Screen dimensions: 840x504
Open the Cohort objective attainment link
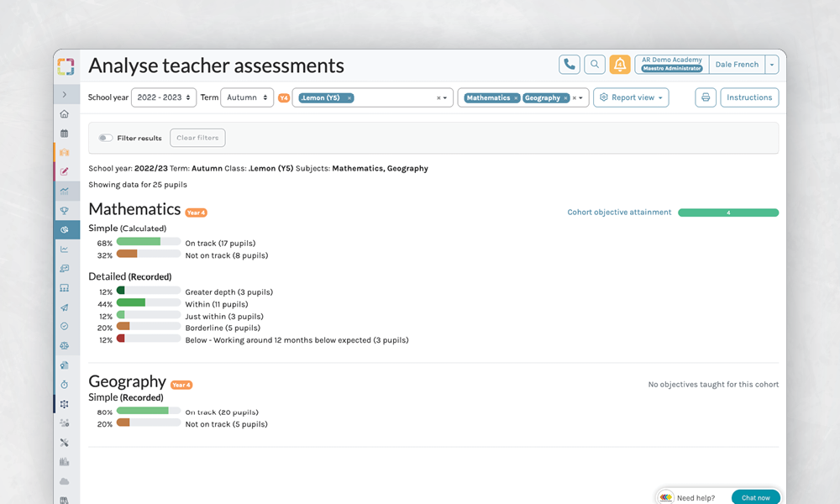pos(619,213)
